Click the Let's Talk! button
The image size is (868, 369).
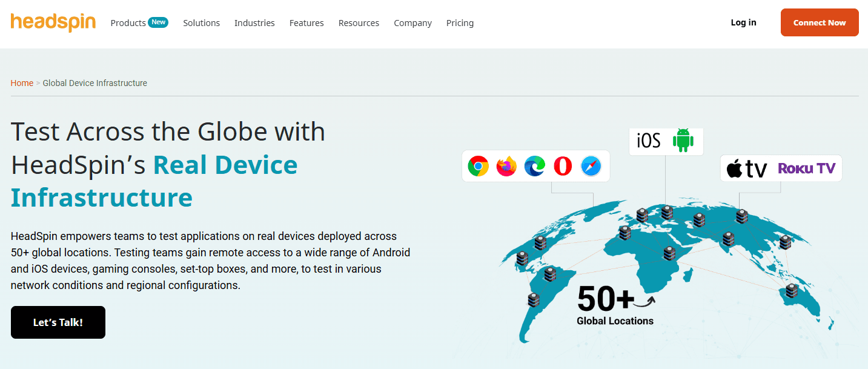(x=58, y=322)
